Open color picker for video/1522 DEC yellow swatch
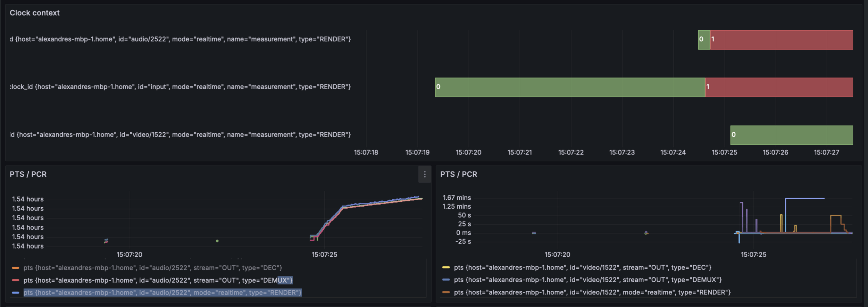 446,267
